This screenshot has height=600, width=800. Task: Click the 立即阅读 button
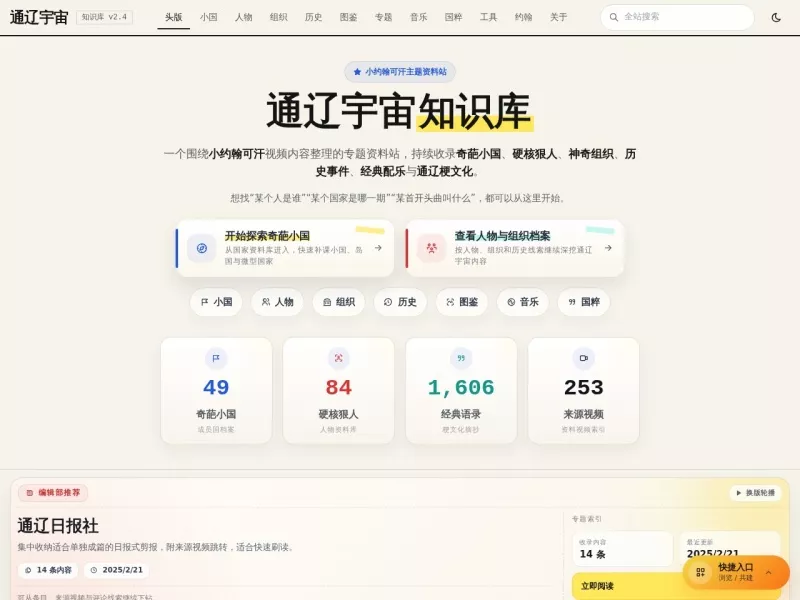[628, 586]
